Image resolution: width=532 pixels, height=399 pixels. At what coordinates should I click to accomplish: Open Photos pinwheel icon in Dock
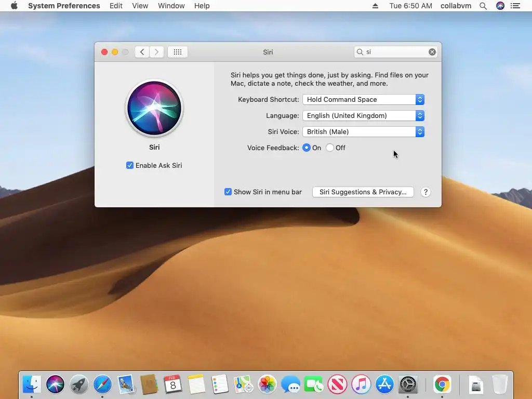(267, 384)
